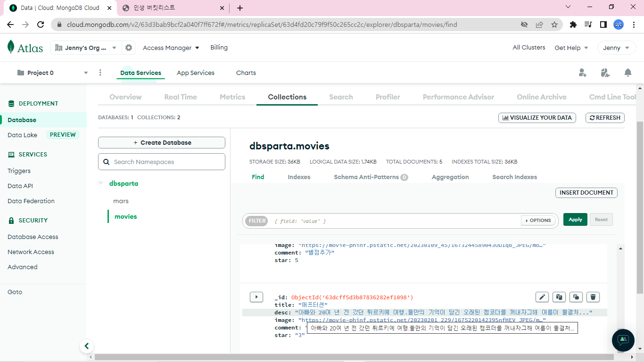Apply the query filter
The height and width of the screenshot is (362, 644).
(x=575, y=220)
